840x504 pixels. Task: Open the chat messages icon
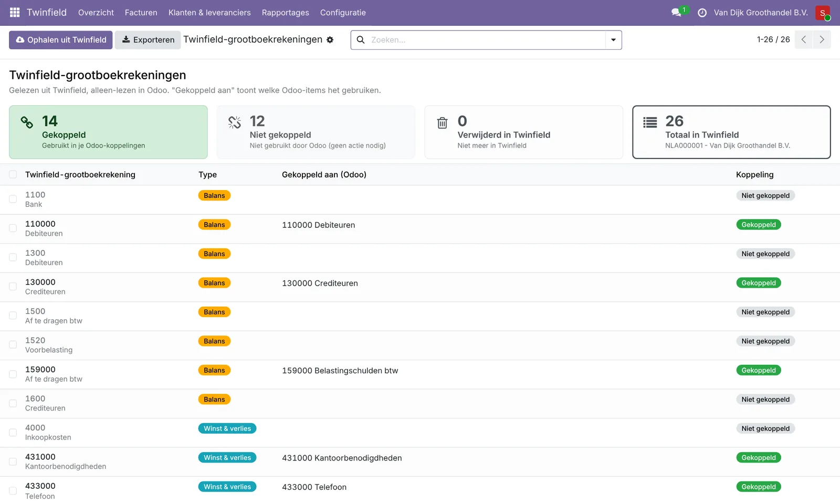pos(676,13)
